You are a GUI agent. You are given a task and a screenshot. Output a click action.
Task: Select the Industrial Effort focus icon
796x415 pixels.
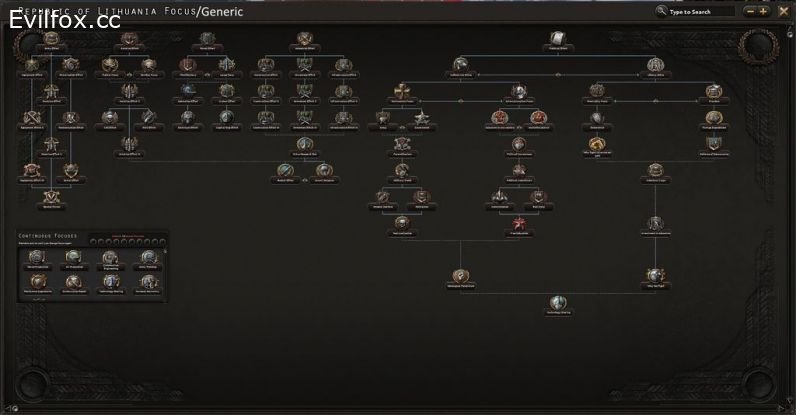point(305,39)
